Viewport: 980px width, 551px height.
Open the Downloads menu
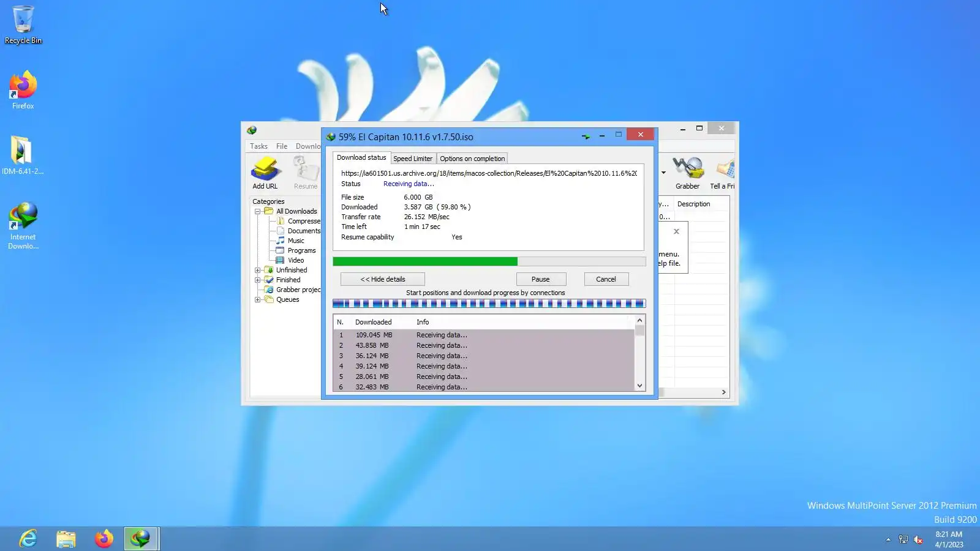point(307,146)
